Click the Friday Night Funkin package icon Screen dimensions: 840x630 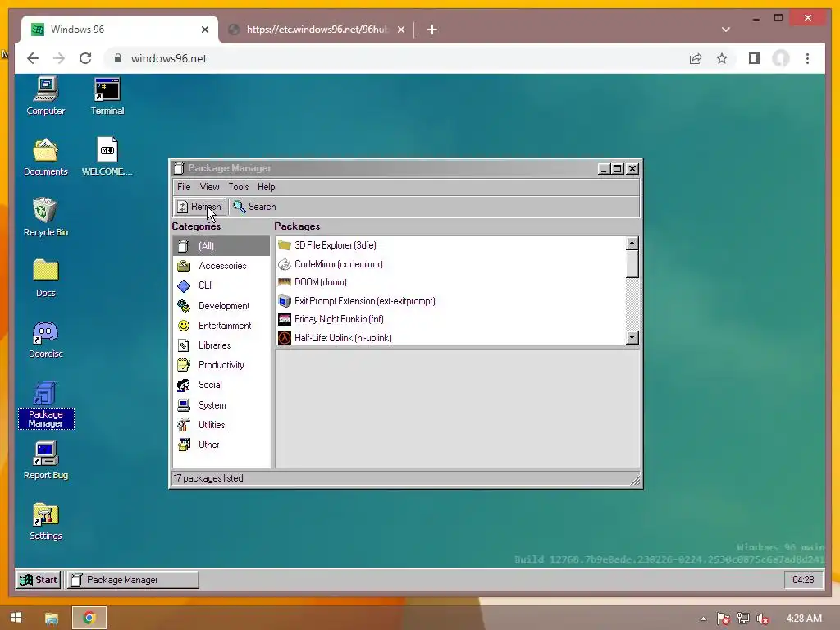click(285, 319)
